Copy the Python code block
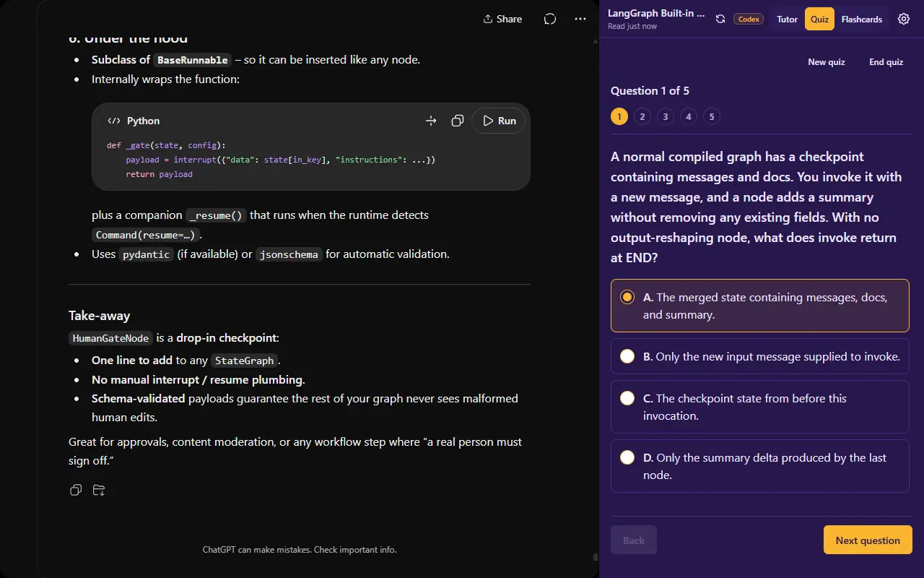The image size is (924, 578). [x=457, y=121]
